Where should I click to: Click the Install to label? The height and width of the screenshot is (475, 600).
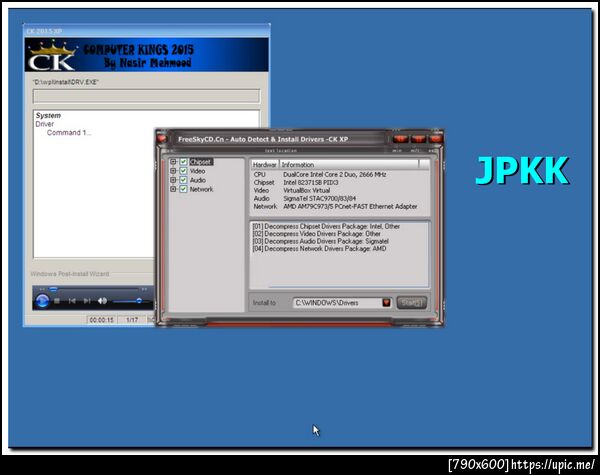[264, 303]
